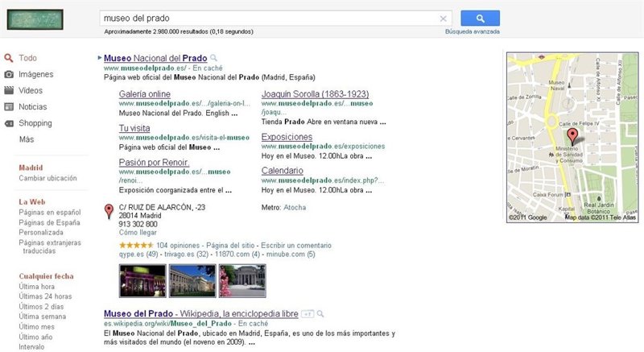Viewport: 644px width, 352px height.
Task: Click red map pin beside address
Action: click(x=109, y=211)
